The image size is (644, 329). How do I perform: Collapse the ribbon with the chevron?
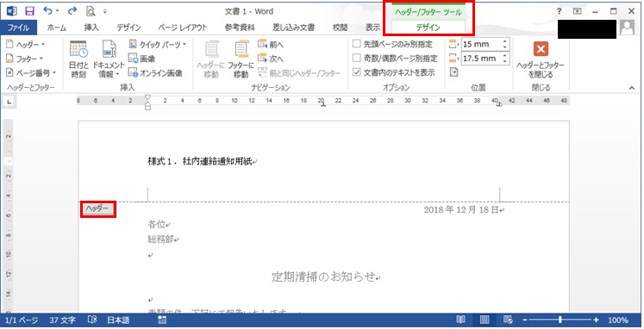pyautogui.click(x=632, y=87)
